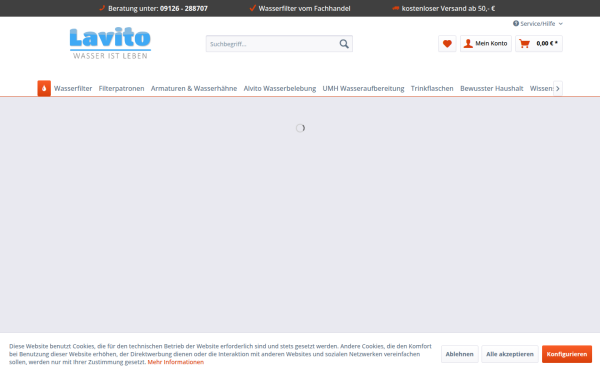Open the shopping cart showing 0,00 €

tap(539, 44)
